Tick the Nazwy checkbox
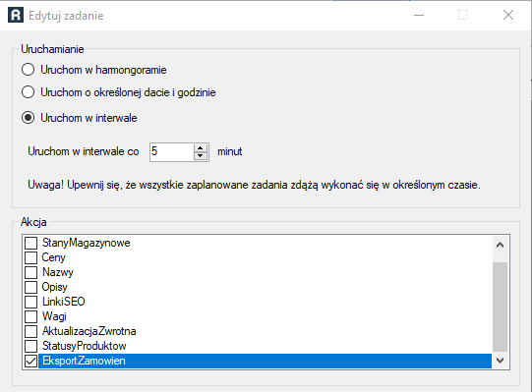Viewport: 532px width, 392px height. coord(30,272)
